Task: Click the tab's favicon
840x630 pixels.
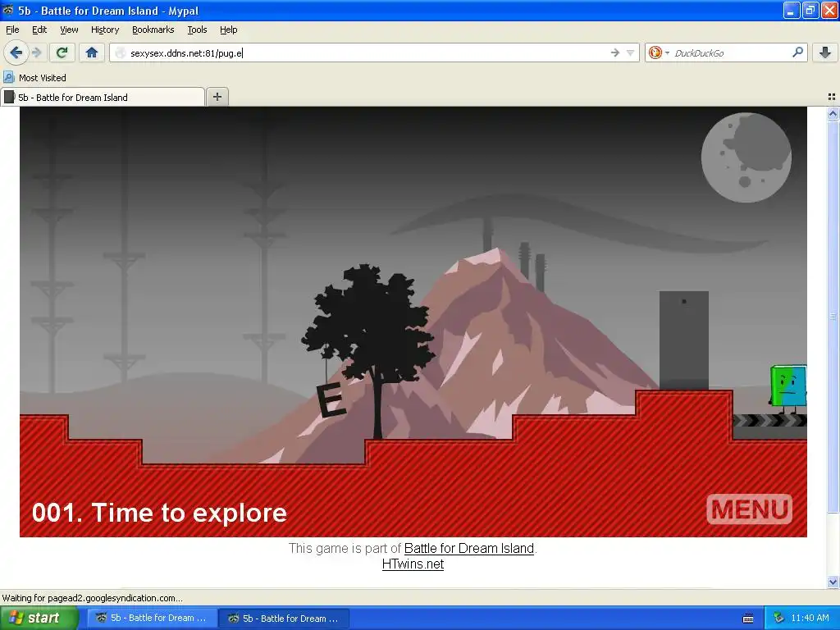Action: (9, 97)
